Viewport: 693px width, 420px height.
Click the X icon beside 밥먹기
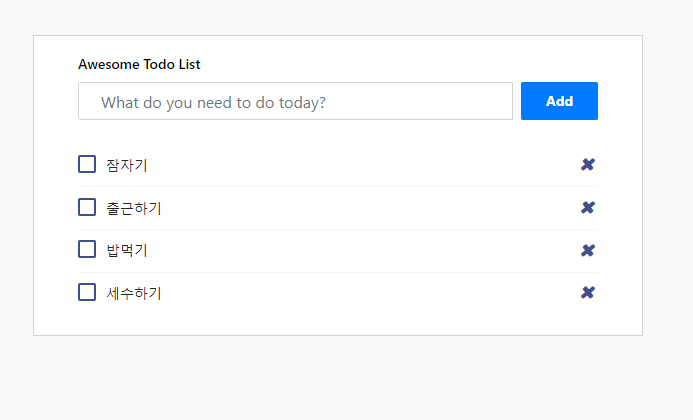[x=588, y=250]
